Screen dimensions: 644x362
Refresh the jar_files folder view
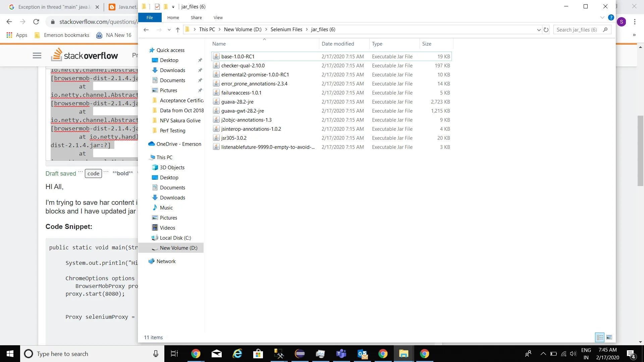(546, 30)
